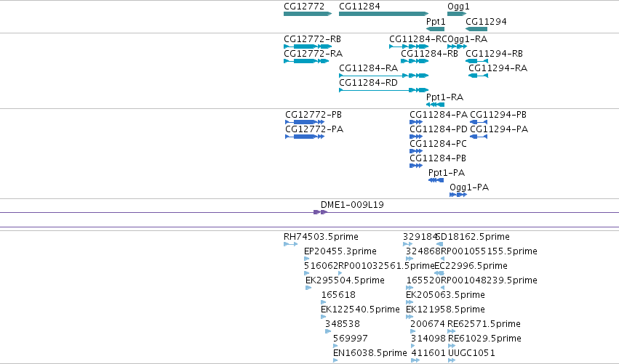This screenshot has width=619, height=364.
Task: Click the CG11284-PC protein label
Action: [438, 144]
